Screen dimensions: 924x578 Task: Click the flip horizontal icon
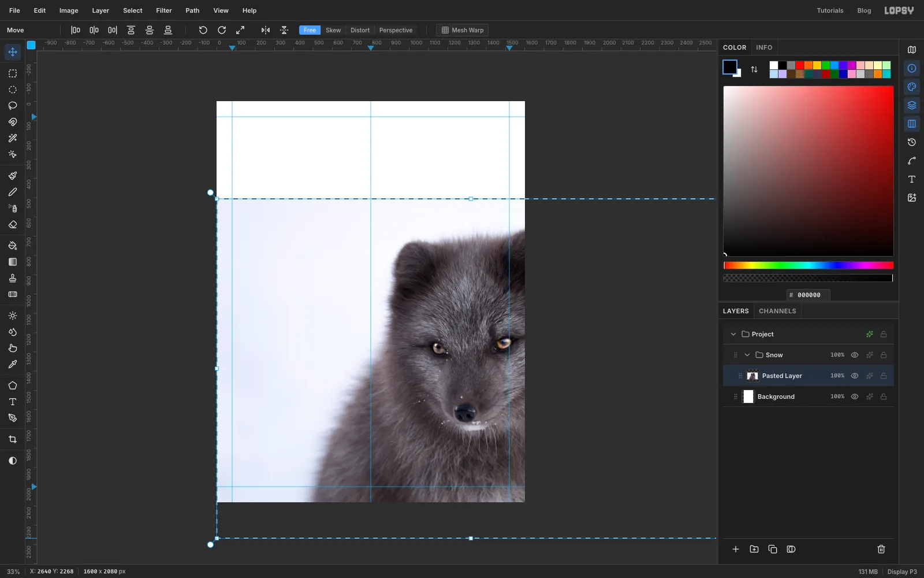click(x=266, y=30)
